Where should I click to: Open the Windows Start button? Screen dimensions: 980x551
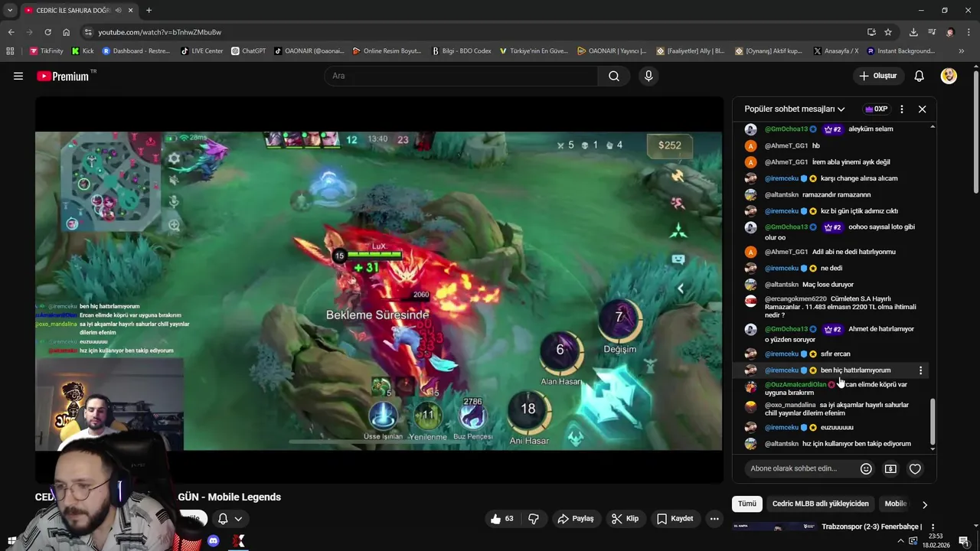coord(11,541)
